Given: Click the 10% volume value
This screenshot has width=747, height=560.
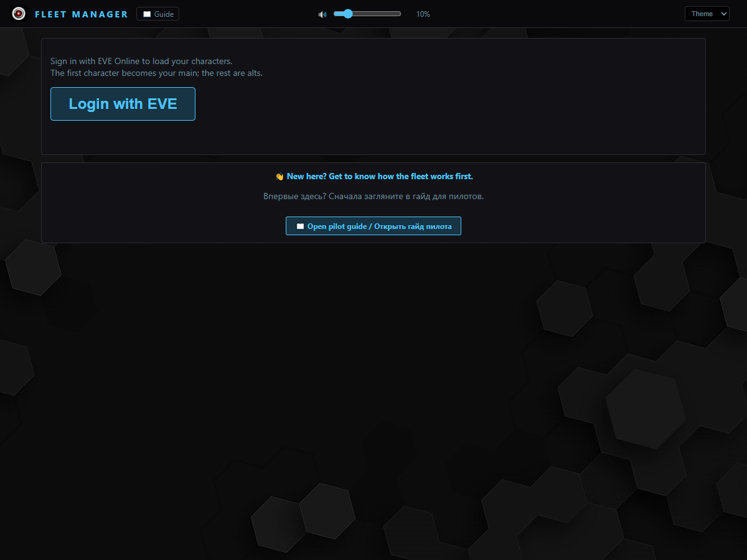Looking at the screenshot, I should coord(423,14).
